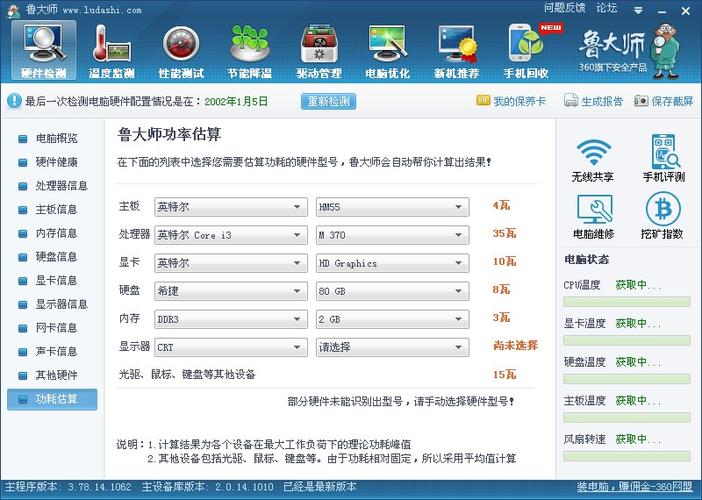Screen dimensions: 702x500
Task: Open the 温度监测 temperature monitor icon
Action: click(111, 51)
